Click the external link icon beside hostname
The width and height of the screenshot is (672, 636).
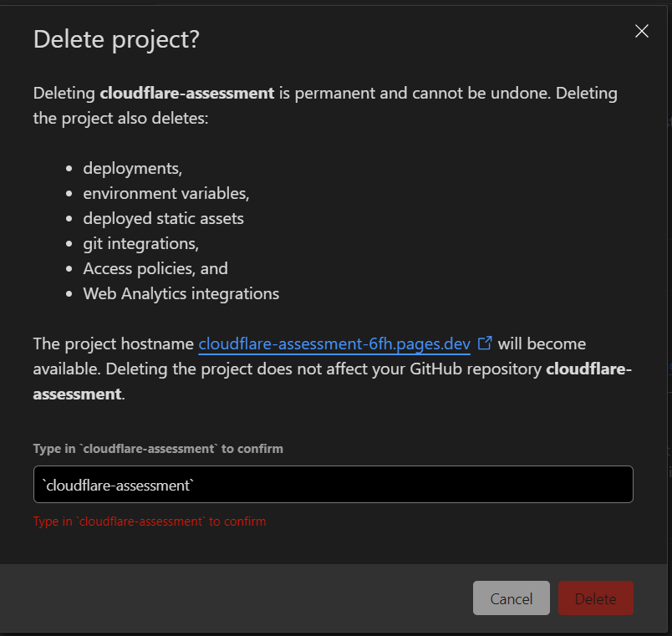click(485, 343)
